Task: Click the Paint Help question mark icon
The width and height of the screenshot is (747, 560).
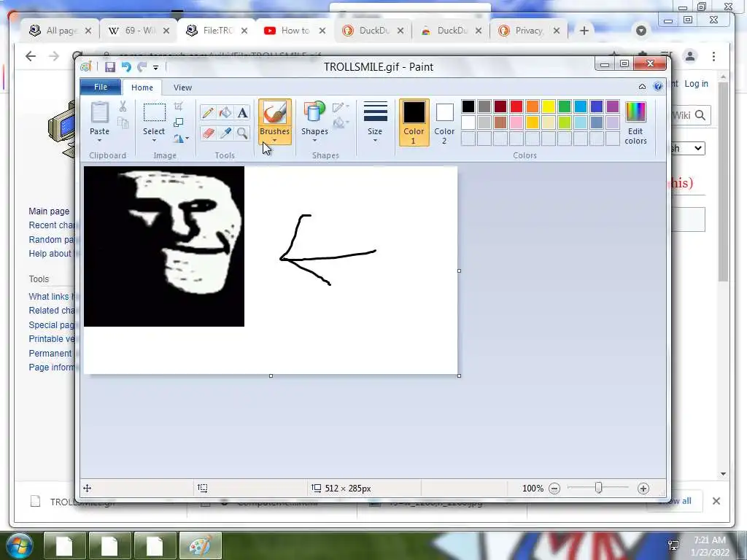Action: 658,86
